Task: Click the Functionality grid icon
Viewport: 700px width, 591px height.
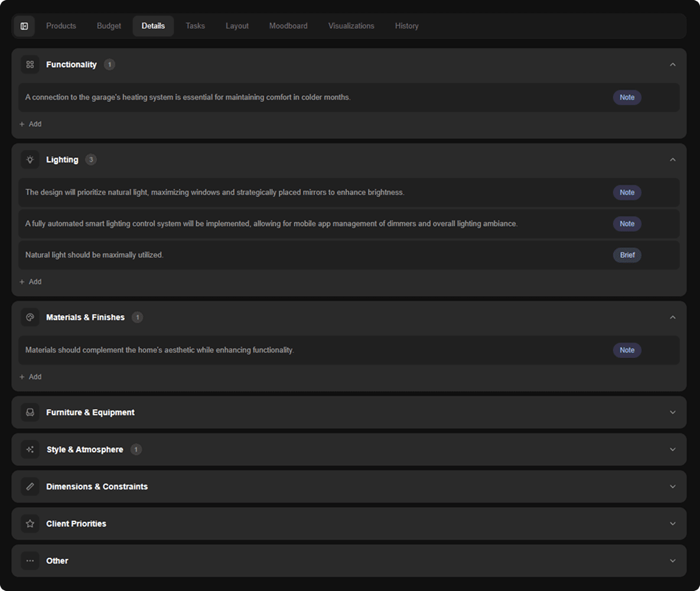Action: 30,64
